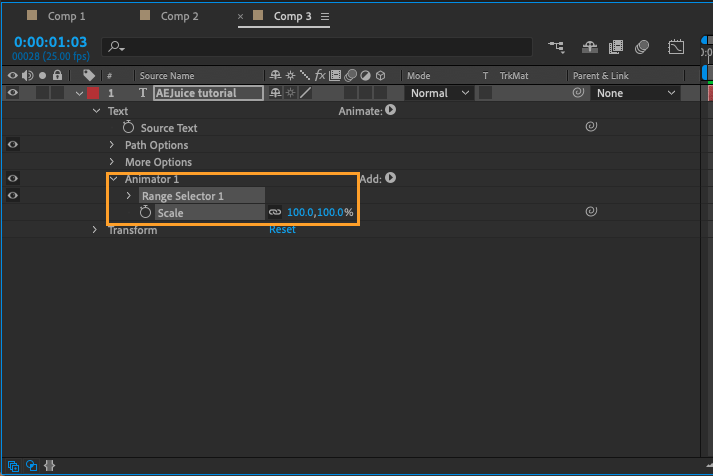Open the Normal blending mode dropdown
This screenshot has height=476, width=713.
439,93
